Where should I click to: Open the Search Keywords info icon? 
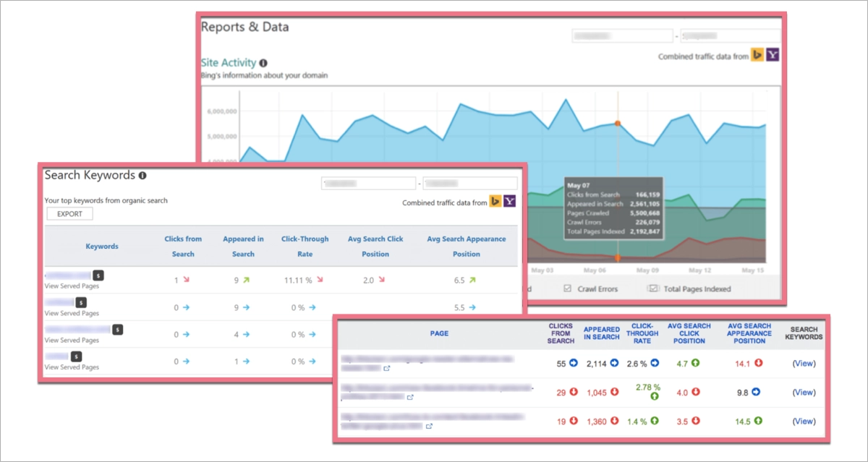[x=144, y=175]
